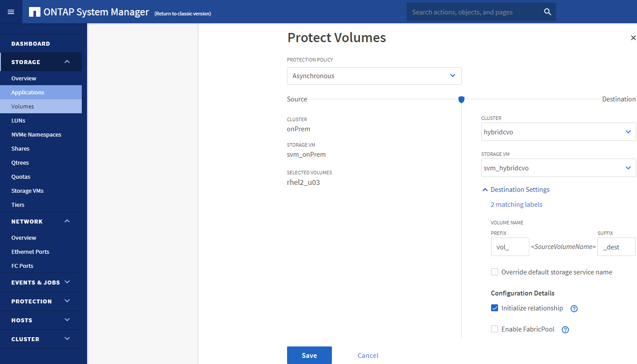The height and width of the screenshot is (364, 637).
Task: Go to Storage VMs in sidebar
Action: [27, 191]
